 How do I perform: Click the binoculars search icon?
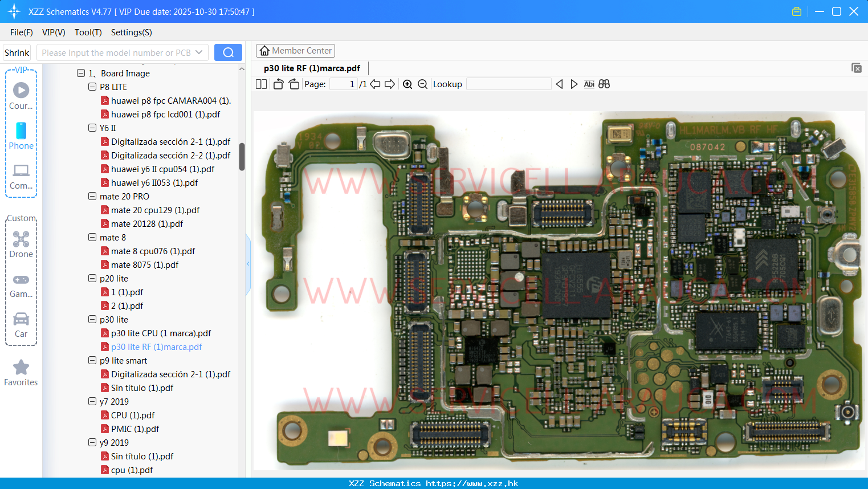pos(604,84)
